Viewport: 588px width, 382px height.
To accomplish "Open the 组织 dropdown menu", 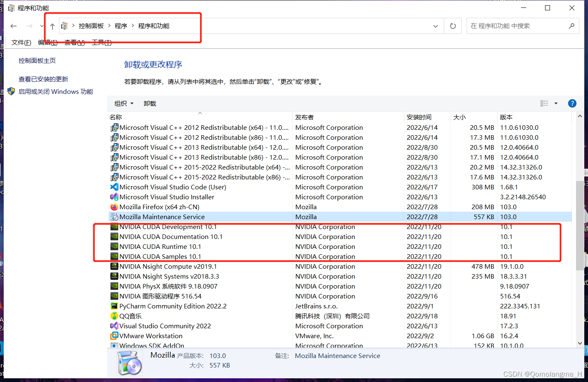I will 123,103.
